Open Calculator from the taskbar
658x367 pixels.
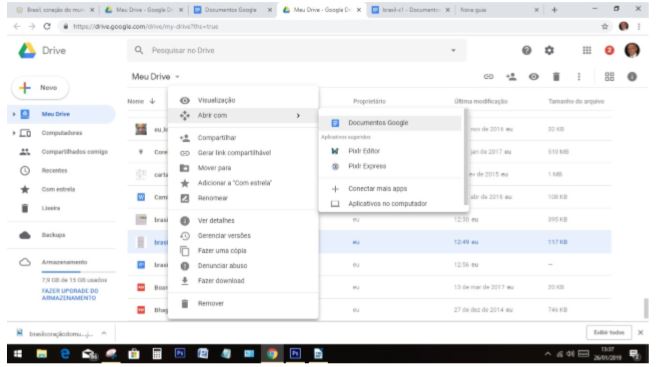point(157,354)
